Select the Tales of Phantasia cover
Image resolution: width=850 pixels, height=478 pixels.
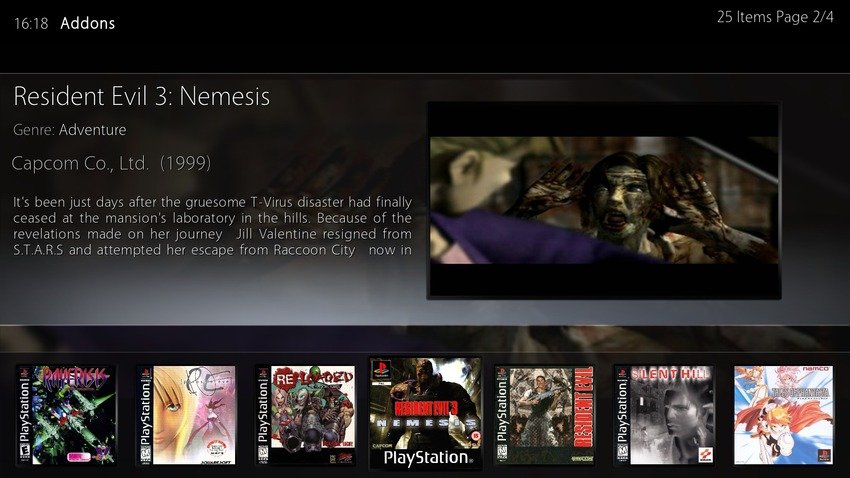point(784,415)
